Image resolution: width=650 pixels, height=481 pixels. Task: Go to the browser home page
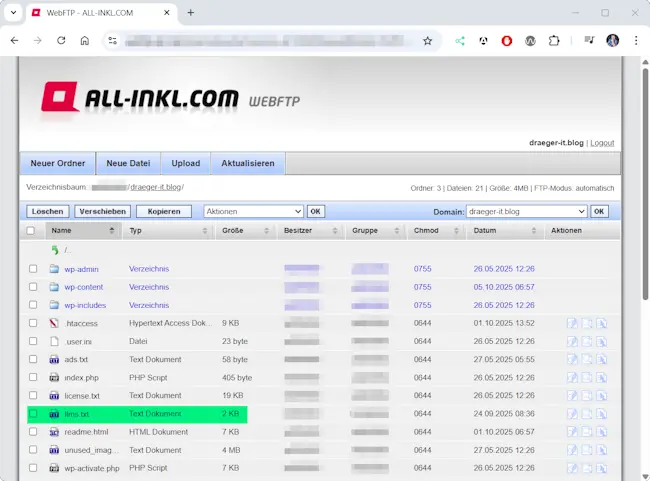pos(85,41)
